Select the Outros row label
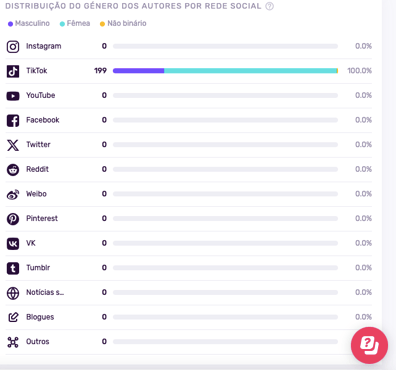 (x=38, y=342)
